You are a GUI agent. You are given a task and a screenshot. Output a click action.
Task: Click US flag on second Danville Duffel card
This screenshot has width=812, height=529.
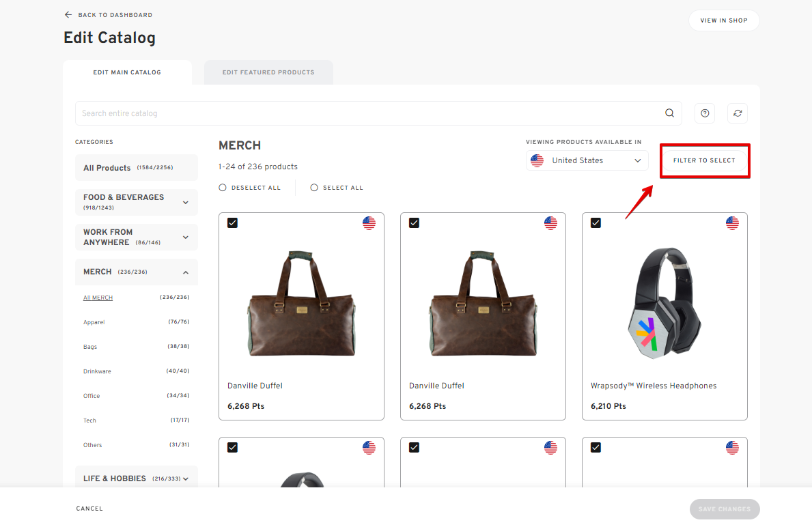(550, 223)
